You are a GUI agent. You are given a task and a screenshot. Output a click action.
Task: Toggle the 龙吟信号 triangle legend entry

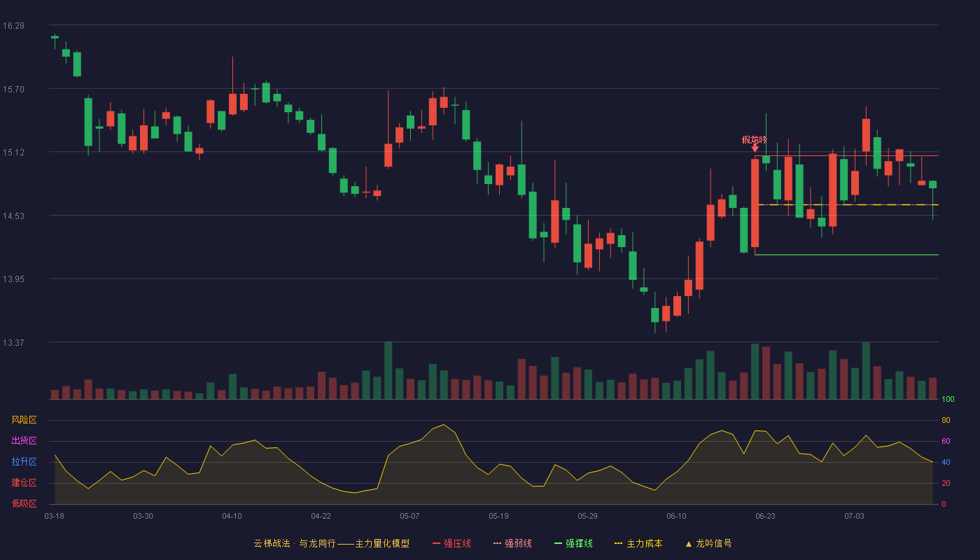tap(708, 543)
